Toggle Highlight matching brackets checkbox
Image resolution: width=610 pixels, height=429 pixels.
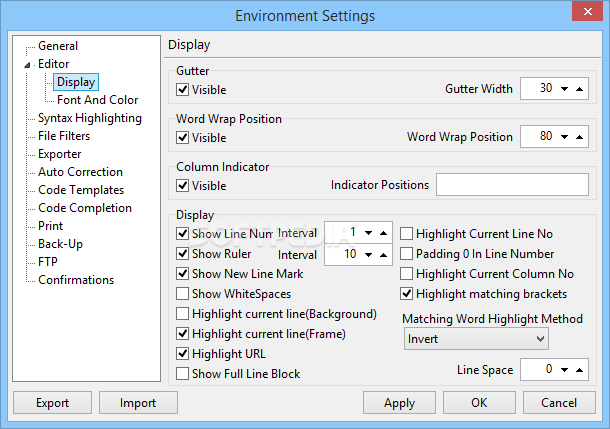point(407,294)
